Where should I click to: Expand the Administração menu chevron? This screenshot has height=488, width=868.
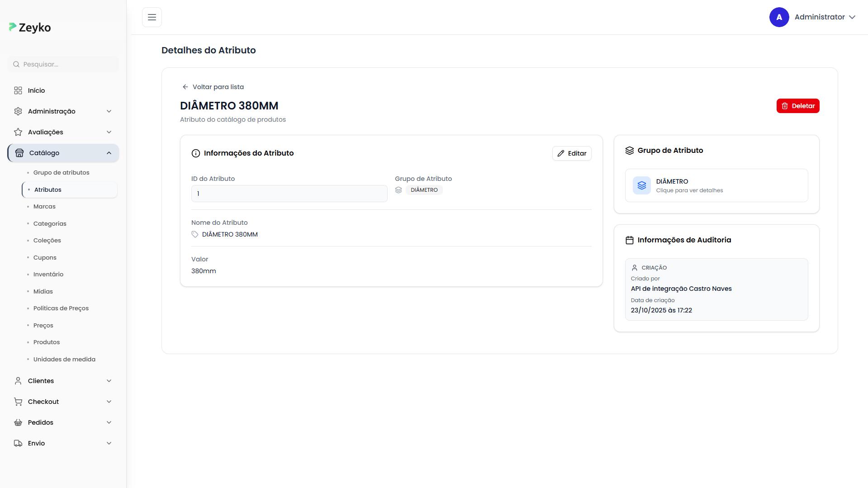pos(109,111)
